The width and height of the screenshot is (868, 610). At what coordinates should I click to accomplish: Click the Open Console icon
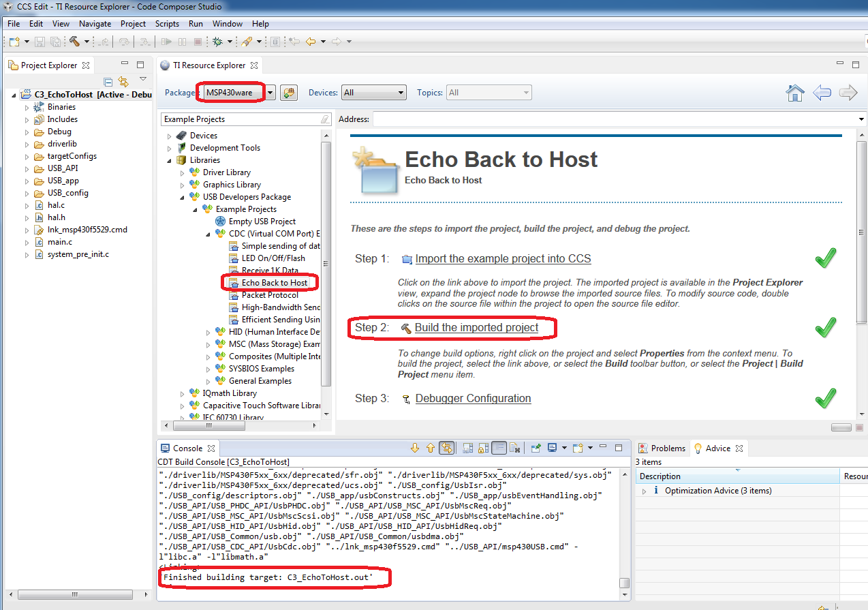tap(577, 448)
